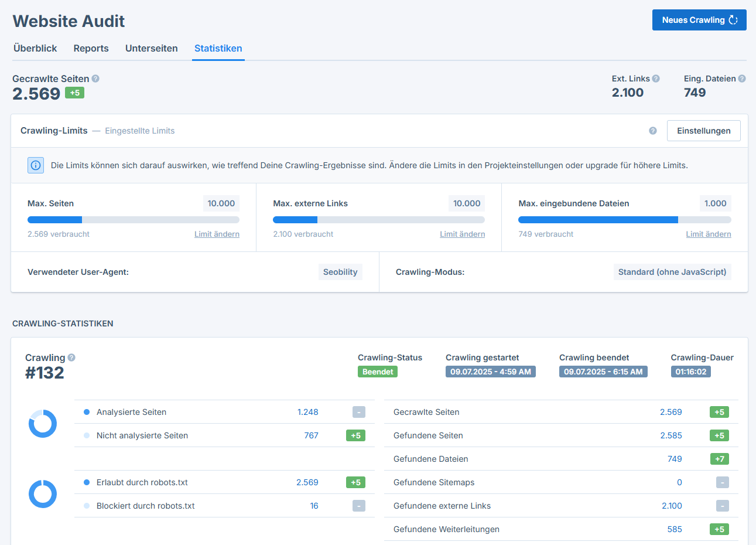Click the info icon in the limits notice
Screen dimensions: 756x545
(36, 165)
